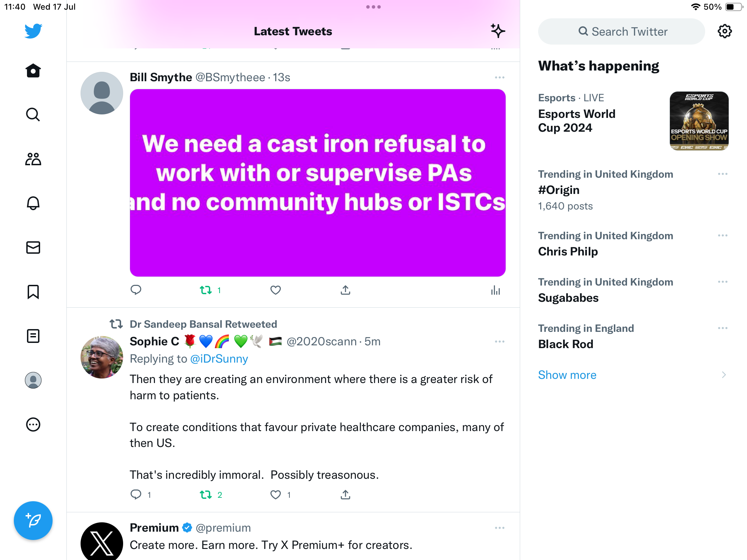
Task: Click the sparkle timeline switch icon
Action: click(x=498, y=31)
